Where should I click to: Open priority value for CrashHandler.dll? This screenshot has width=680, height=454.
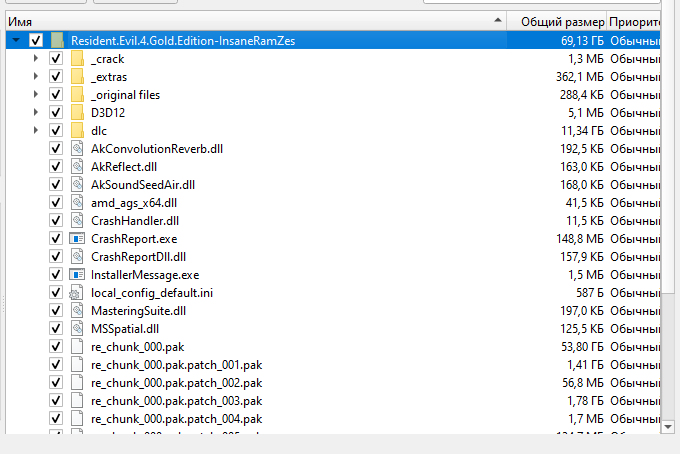click(x=634, y=220)
